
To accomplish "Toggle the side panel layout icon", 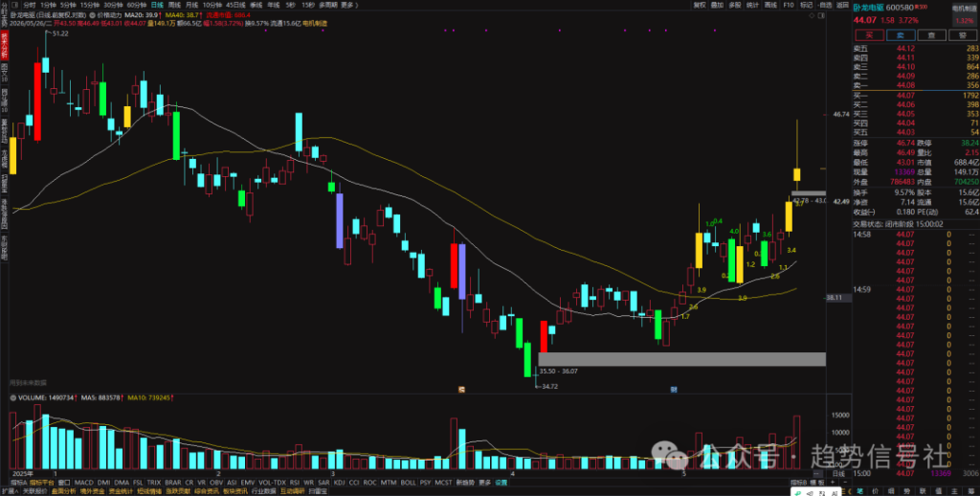I will pyautogui.click(x=820, y=15).
